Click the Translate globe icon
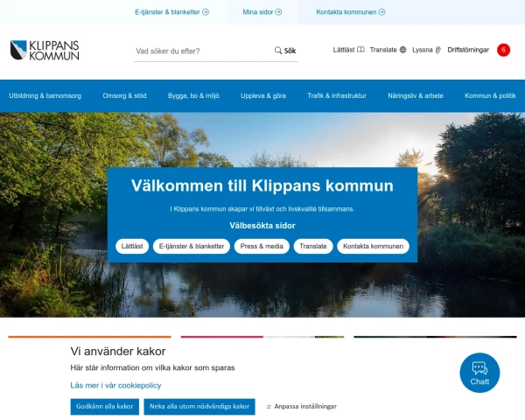 (403, 50)
